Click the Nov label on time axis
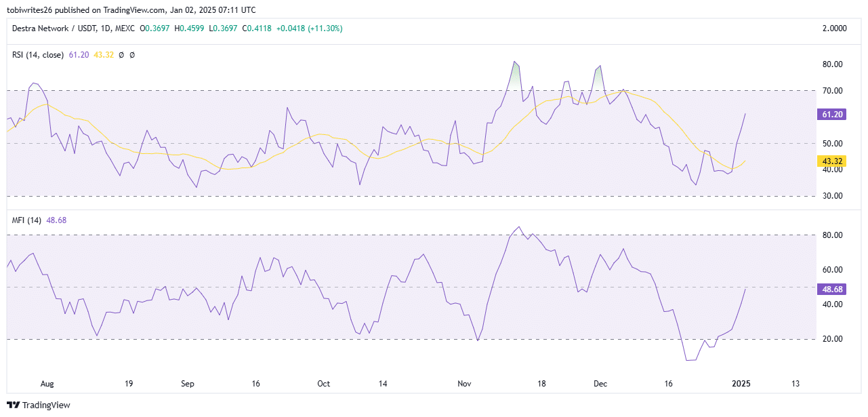This screenshot has height=417, width=868. (x=464, y=384)
